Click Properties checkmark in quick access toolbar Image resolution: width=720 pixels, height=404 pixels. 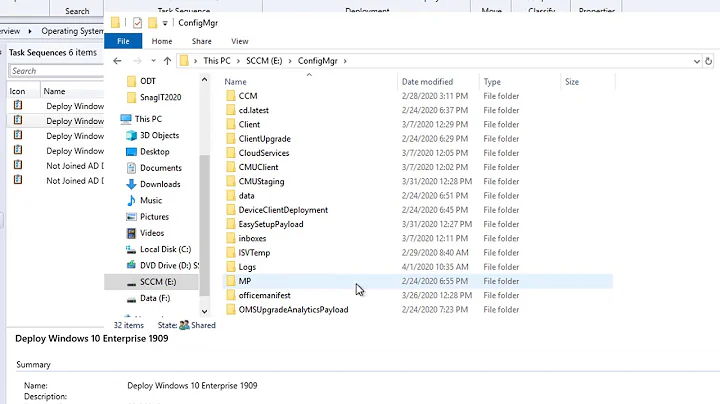coord(137,22)
